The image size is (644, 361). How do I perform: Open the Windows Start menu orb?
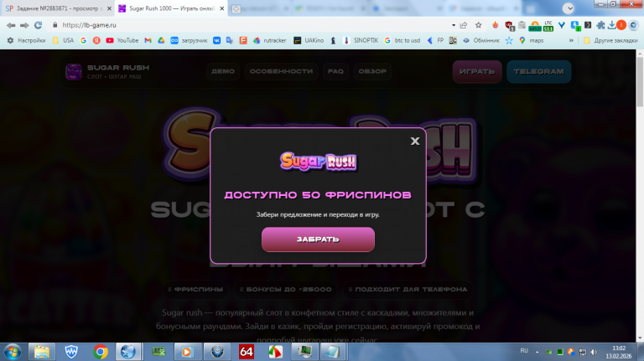(x=13, y=352)
